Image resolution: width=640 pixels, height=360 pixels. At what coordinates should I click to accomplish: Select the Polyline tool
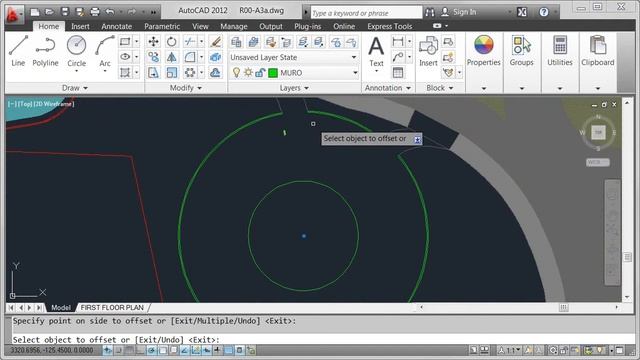pos(45,51)
